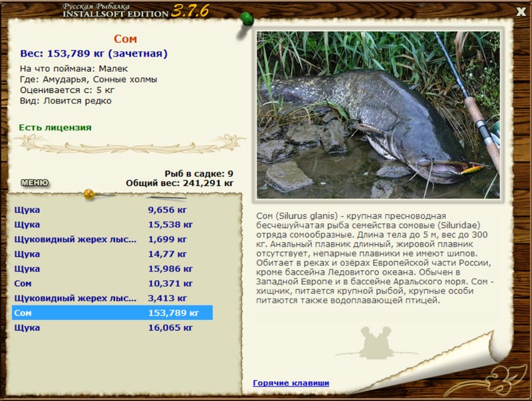Click the green pushpin above the catfish photo
The height and width of the screenshot is (401, 532).
[246, 19]
